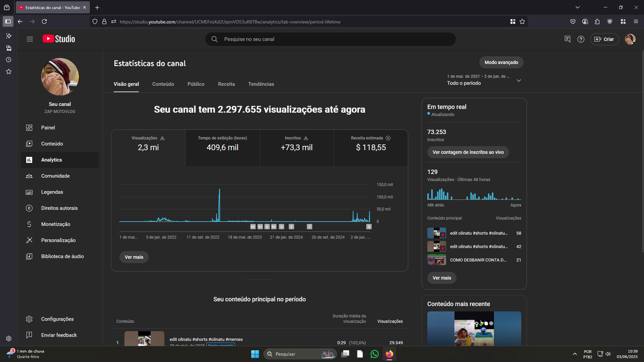The width and height of the screenshot is (644, 362).
Task: Click the browser address bar URL
Action: 230,22
